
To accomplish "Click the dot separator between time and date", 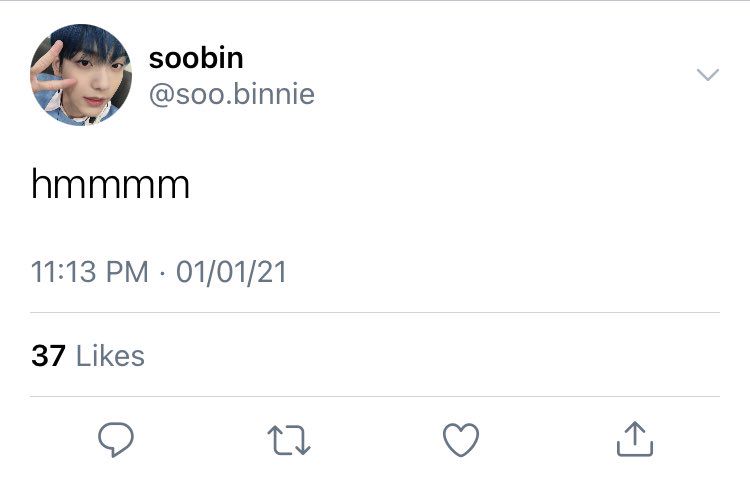I will coord(162,272).
